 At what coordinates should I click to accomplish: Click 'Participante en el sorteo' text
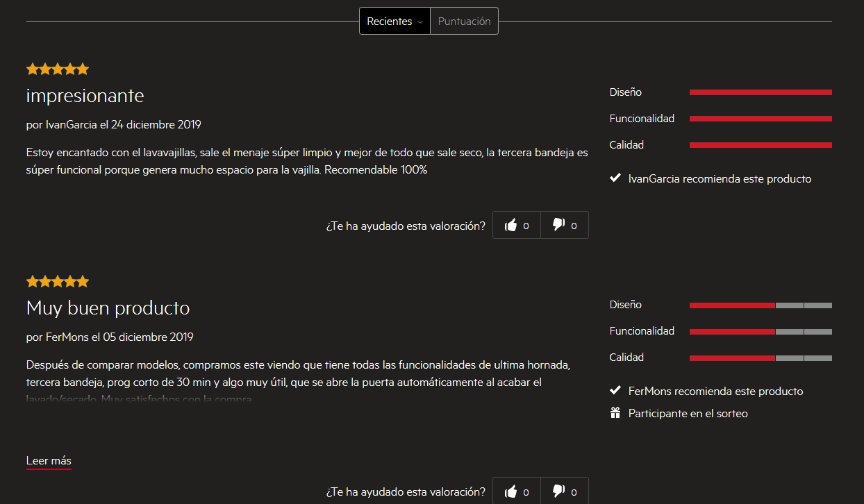pyautogui.click(x=688, y=413)
